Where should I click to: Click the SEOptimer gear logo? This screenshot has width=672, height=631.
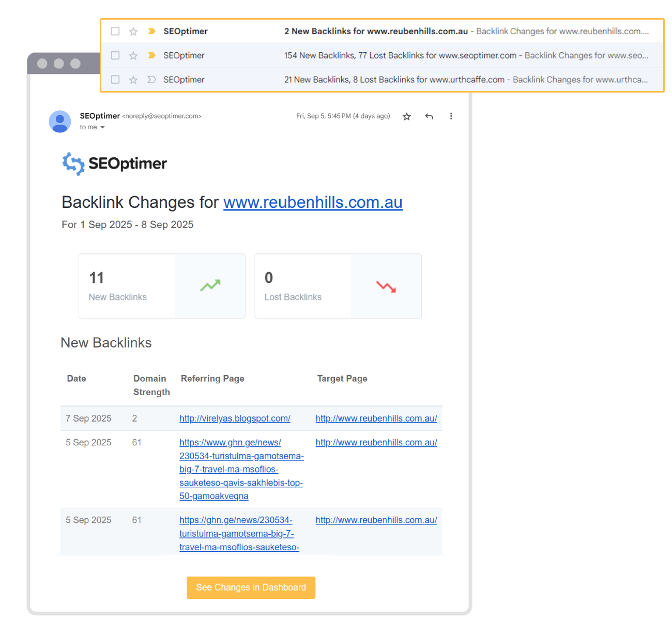click(x=73, y=163)
